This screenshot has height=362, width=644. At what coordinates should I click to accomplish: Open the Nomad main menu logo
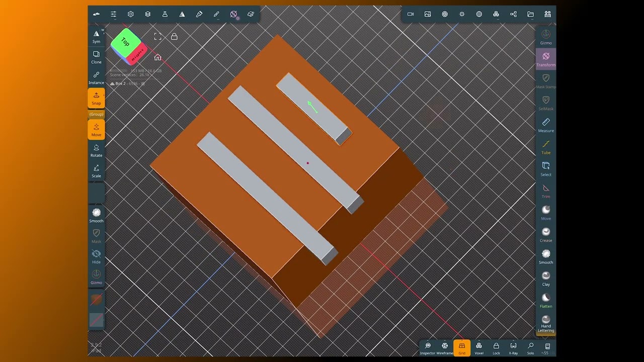pyautogui.click(x=96, y=14)
